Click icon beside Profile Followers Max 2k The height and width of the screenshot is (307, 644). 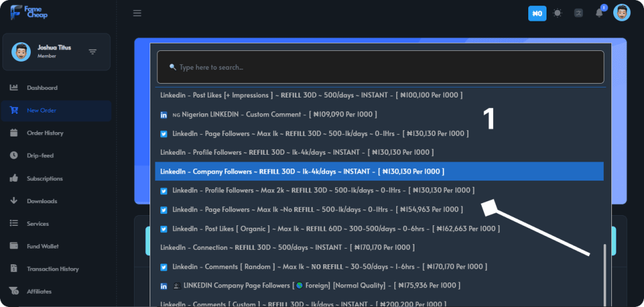tap(164, 191)
